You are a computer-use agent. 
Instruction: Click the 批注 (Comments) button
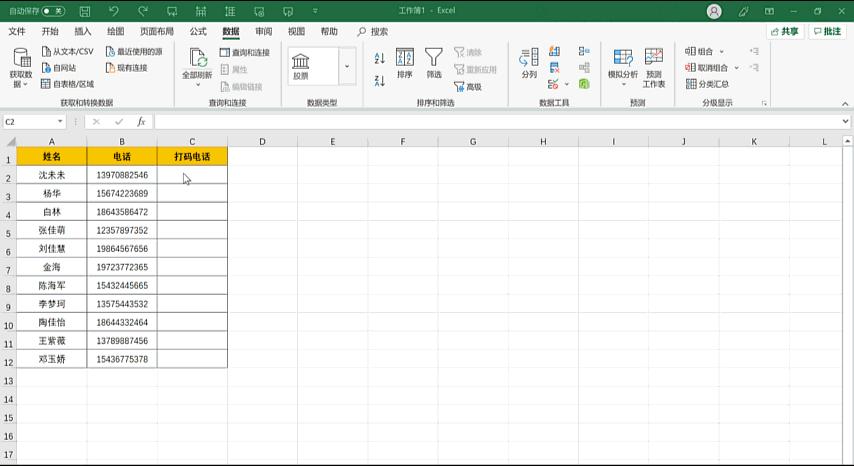[827, 32]
